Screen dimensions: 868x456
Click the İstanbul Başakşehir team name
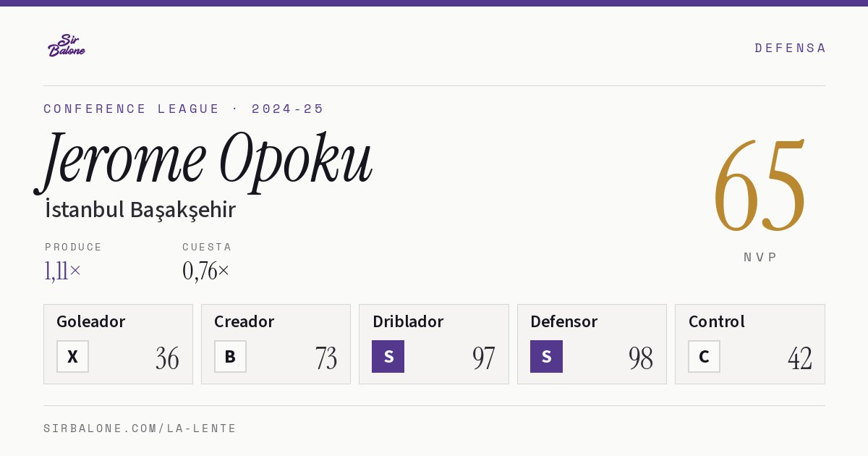coord(140,210)
